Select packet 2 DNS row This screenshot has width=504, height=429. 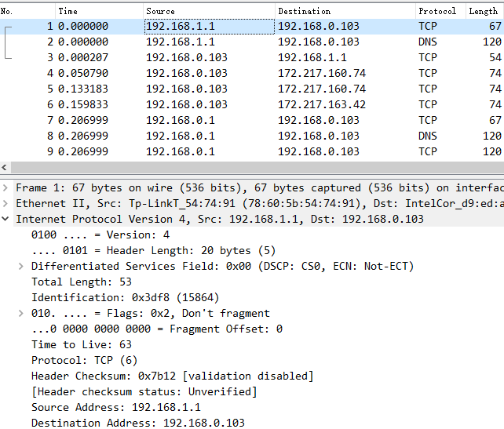coord(252,42)
